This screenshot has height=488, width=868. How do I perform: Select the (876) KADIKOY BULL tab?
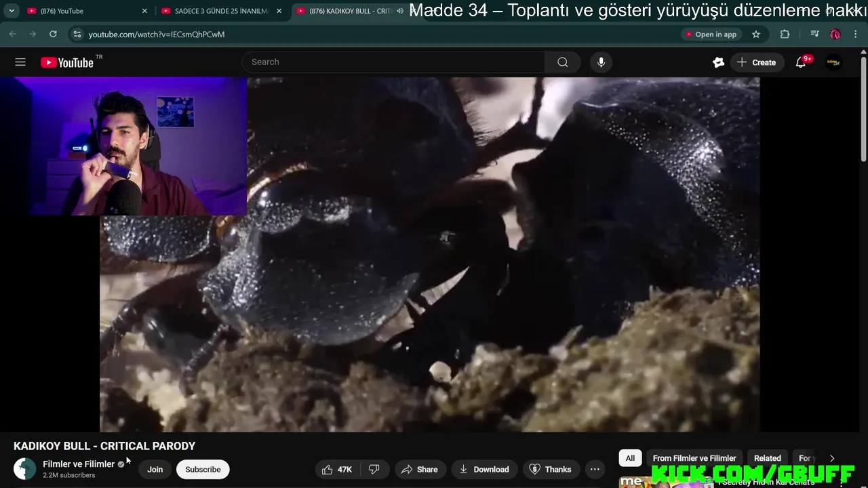(x=350, y=11)
